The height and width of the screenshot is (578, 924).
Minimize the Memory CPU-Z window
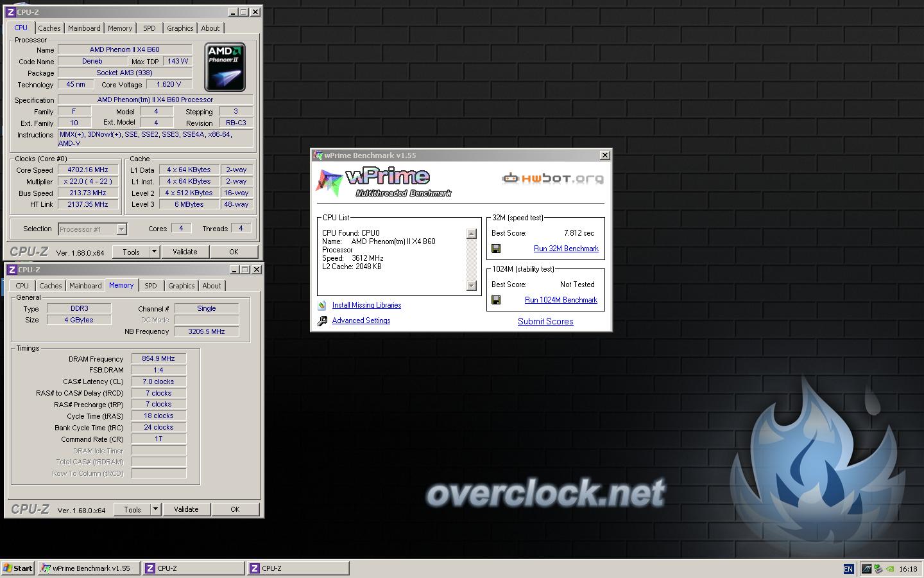[234, 270]
